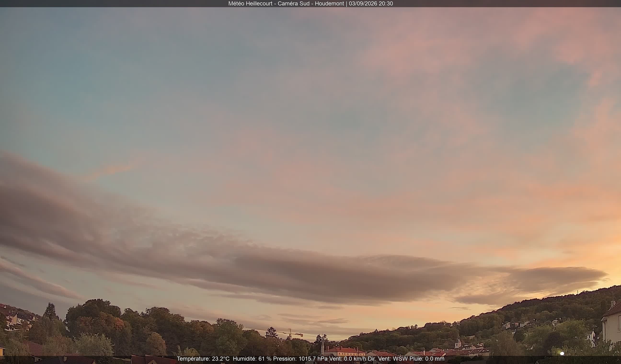The image size is (621, 364).
Task: Click the Pression 1015.7 hPa reading
Action: click(300, 359)
